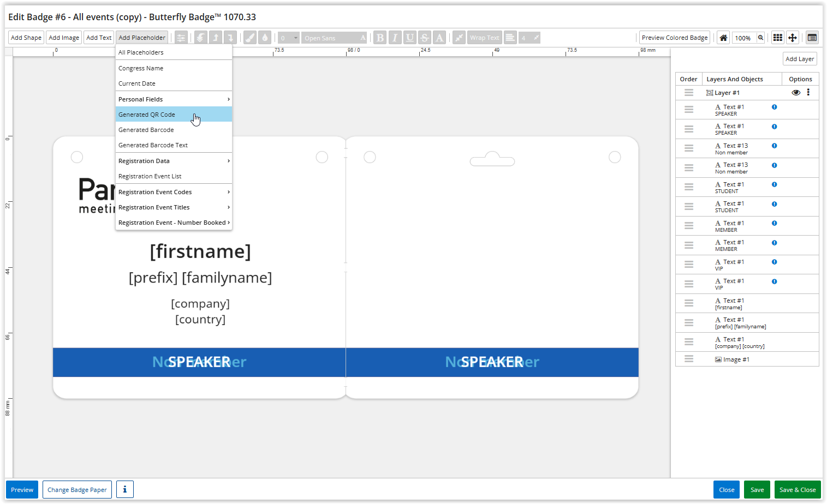This screenshot has width=827, height=504.
Task: Toggle bold text formatting
Action: [380, 38]
